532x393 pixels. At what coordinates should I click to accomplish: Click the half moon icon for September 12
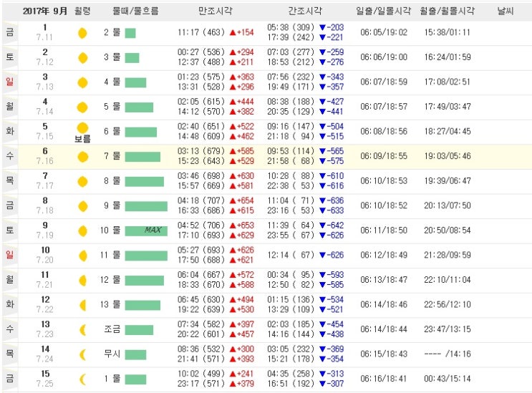(x=83, y=306)
